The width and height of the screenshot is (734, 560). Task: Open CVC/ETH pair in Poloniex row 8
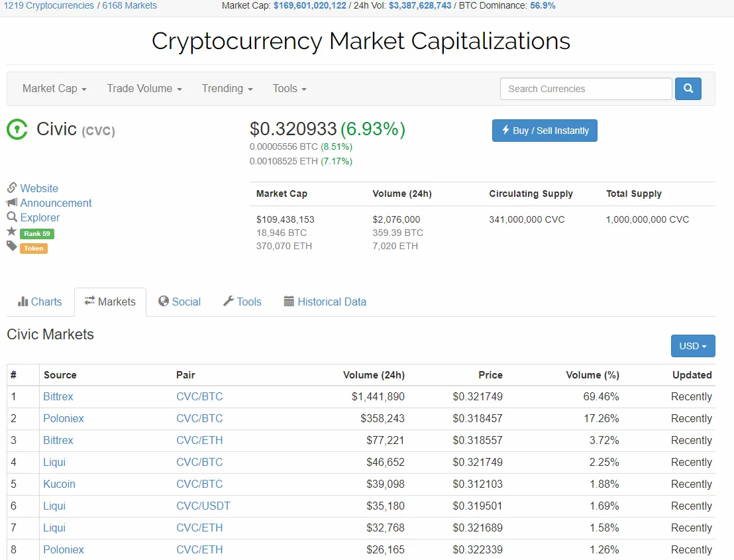click(199, 549)
